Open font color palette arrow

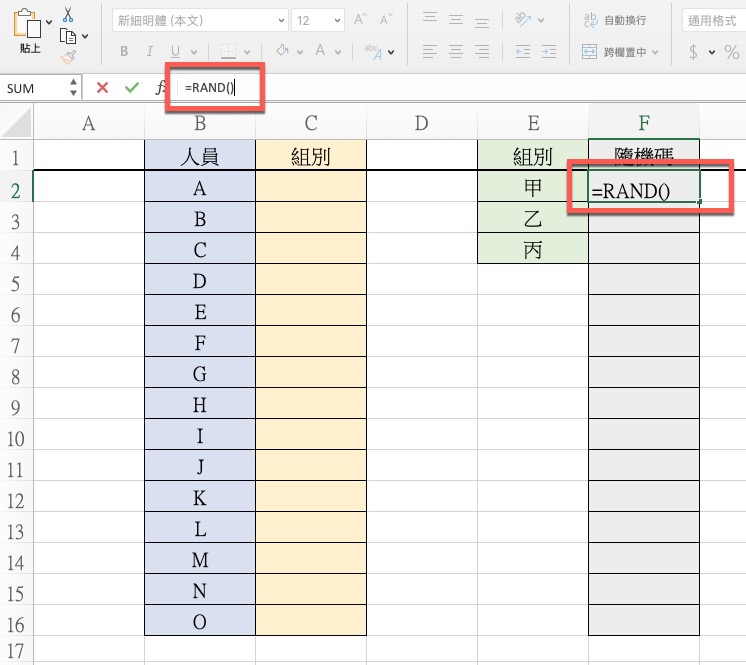pyautogui.click(x=338, y=52)
